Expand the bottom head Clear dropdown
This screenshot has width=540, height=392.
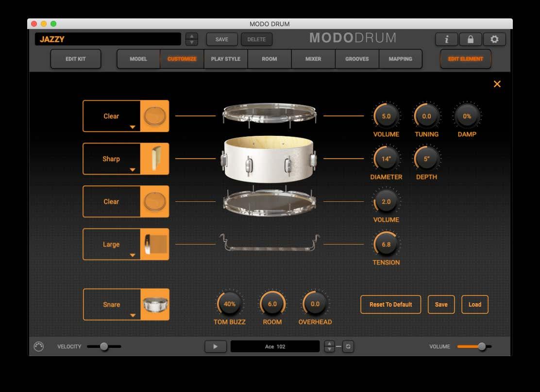point(111,201)
